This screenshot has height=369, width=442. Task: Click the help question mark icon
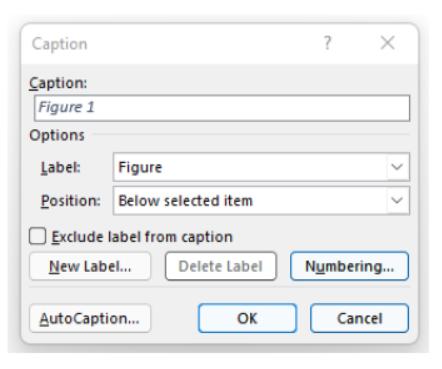point(328,43)
